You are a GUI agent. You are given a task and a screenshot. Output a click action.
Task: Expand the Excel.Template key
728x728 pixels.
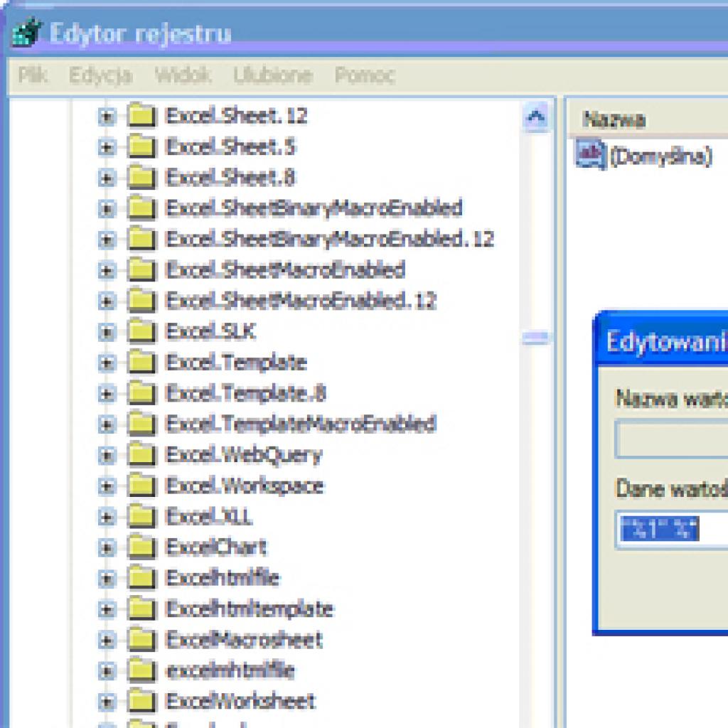107,363
